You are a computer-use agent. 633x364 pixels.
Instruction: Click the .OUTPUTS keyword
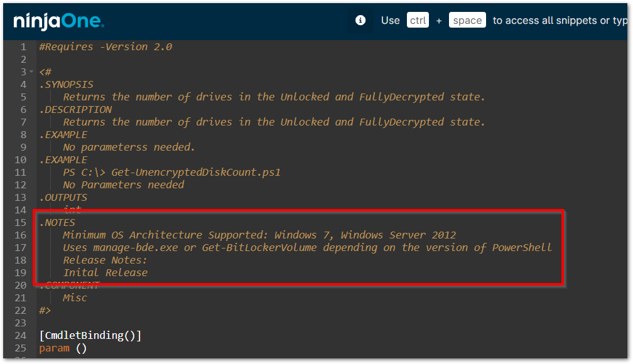(63, 197)
